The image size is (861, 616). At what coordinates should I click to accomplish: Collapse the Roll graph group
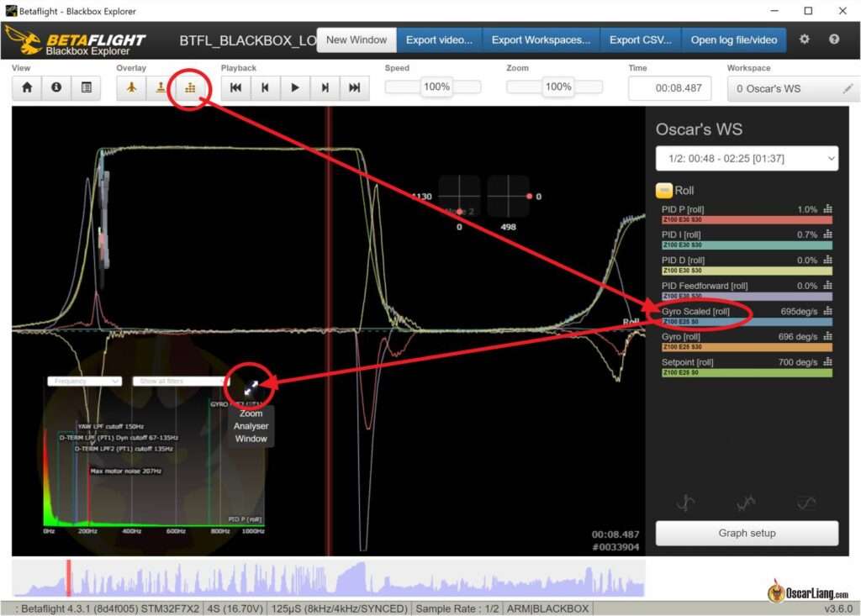(x=664, y=191)
